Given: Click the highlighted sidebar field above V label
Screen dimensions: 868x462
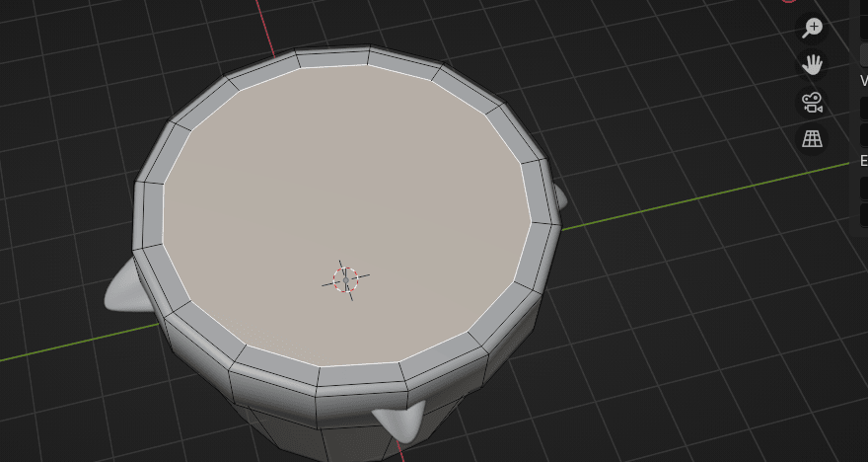Looking at the screenshot, I should coord(862,55).
